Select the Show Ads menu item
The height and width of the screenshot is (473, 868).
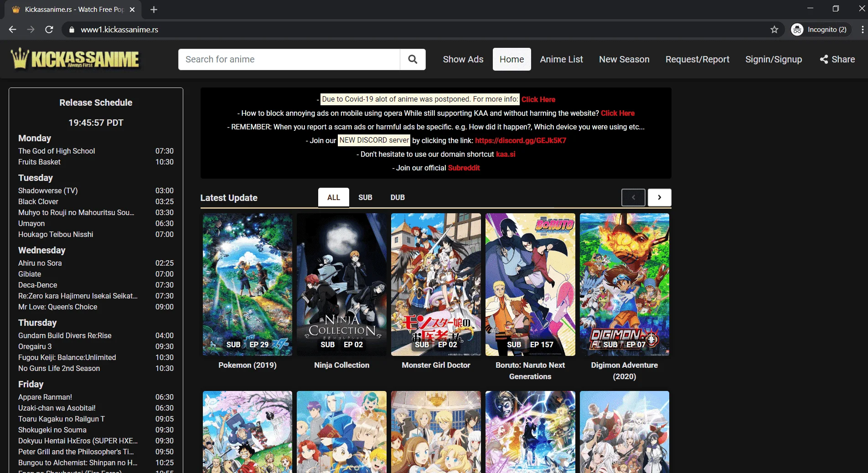pos(463,59)
